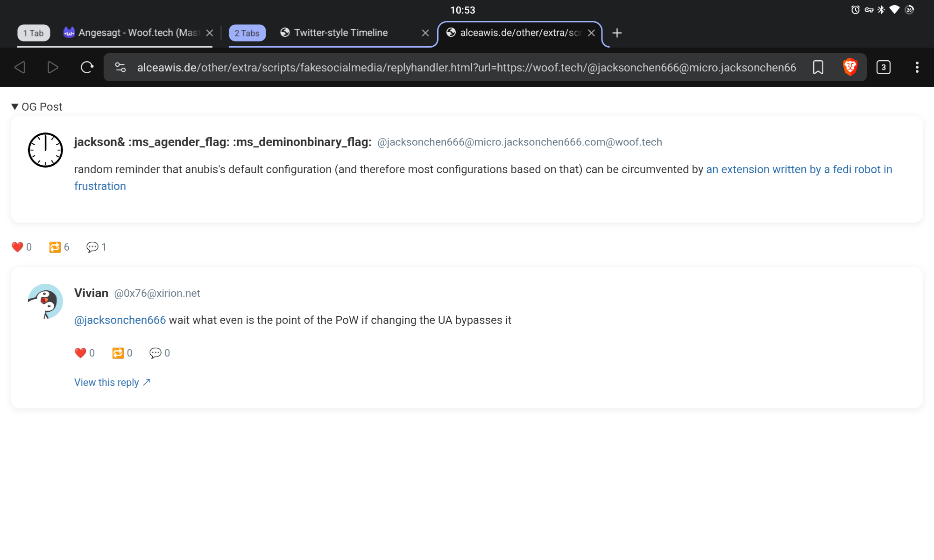
Task: Boost Vivian's reply with the repeat icon
Action: [x=118, y=353]
